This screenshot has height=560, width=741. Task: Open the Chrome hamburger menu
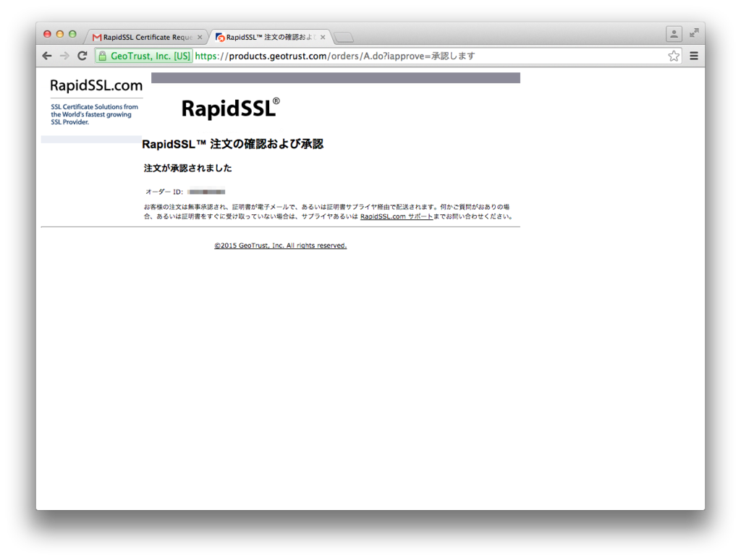(694, 56)
